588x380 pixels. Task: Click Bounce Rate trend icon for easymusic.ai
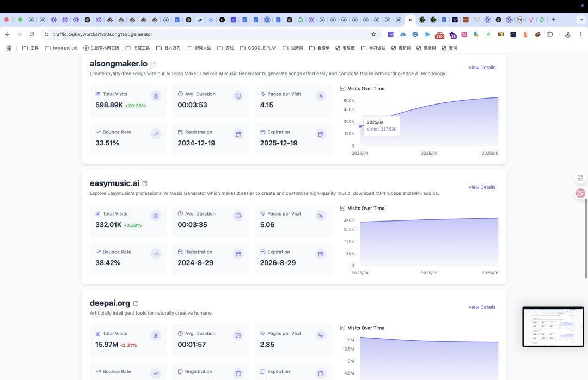(156, 254)
